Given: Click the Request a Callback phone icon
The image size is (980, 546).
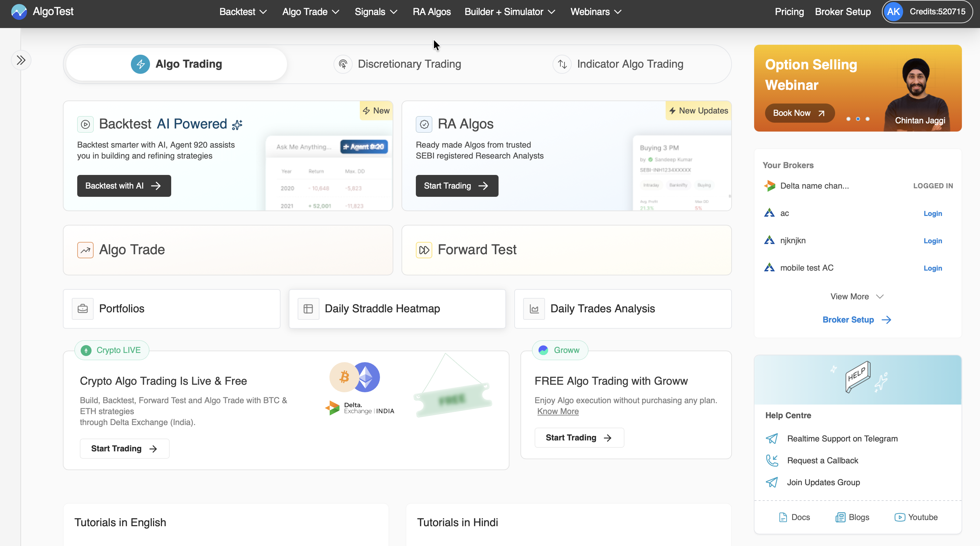Looking at the screenshot, I should click(772, 460).
